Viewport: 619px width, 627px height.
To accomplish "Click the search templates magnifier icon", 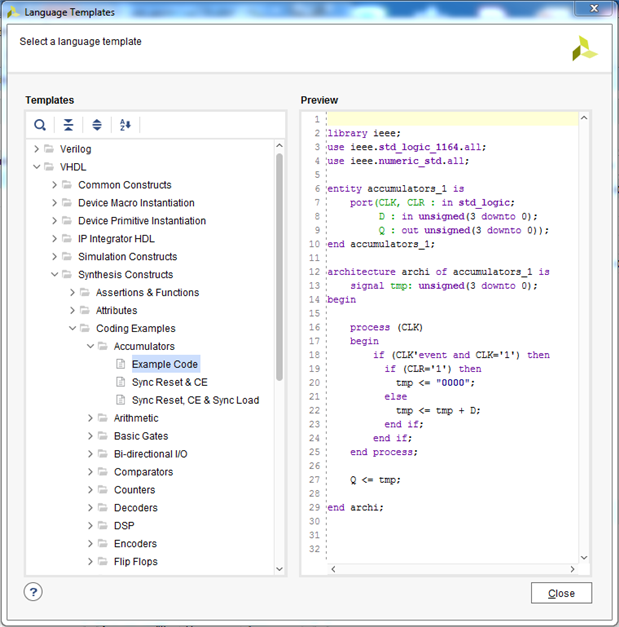I will [40, 125].
